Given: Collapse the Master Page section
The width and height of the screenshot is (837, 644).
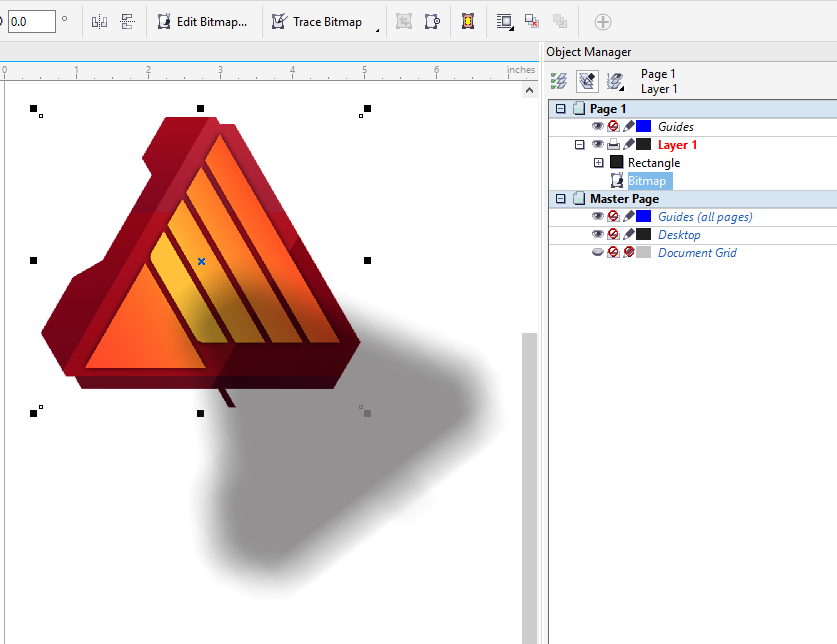Looking at the screenshot, I should pyautogui.click(x=560, y=198).
